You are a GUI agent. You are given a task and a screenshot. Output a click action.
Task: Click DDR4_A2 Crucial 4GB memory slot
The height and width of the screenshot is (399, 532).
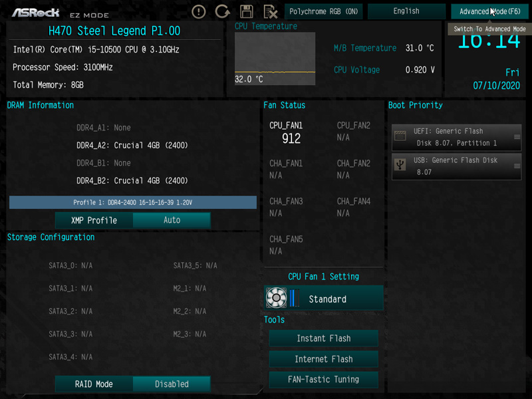[132, 146]
